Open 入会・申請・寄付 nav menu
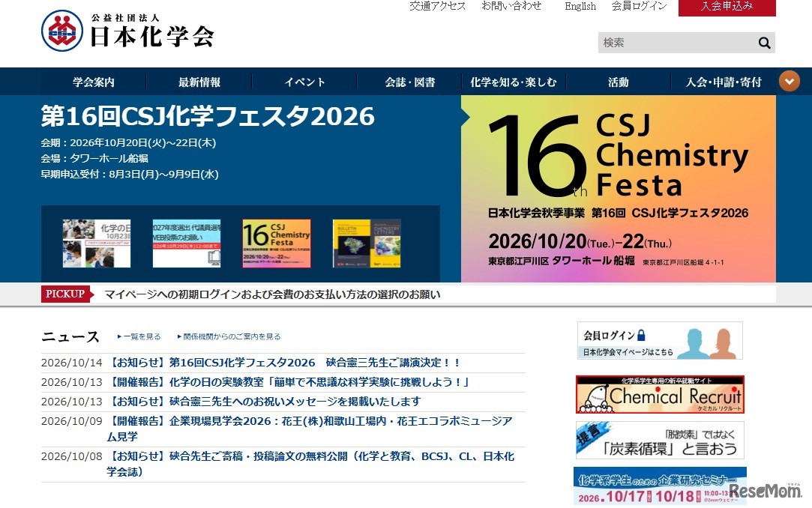Image resolution: width=812 pixels, height=508 pixels. click(724, 82)
